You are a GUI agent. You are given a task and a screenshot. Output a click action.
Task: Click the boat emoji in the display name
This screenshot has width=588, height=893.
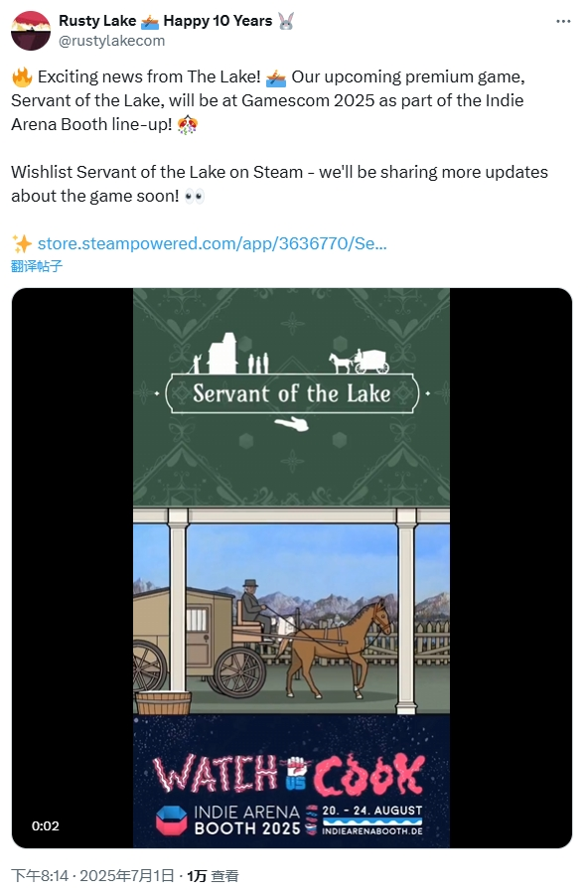click(x=150, y=22)
